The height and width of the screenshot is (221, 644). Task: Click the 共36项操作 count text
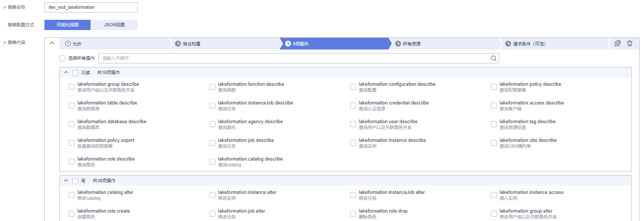[x=104, y=181]
